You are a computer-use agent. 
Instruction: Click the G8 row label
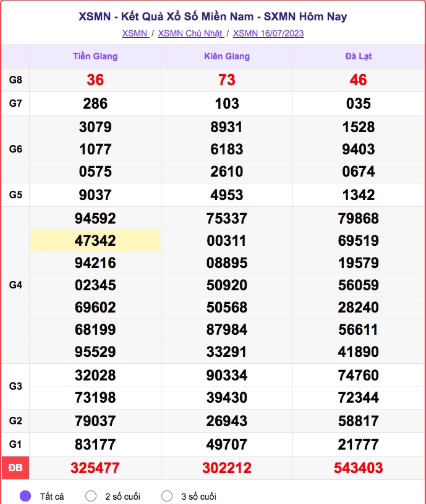15,80
